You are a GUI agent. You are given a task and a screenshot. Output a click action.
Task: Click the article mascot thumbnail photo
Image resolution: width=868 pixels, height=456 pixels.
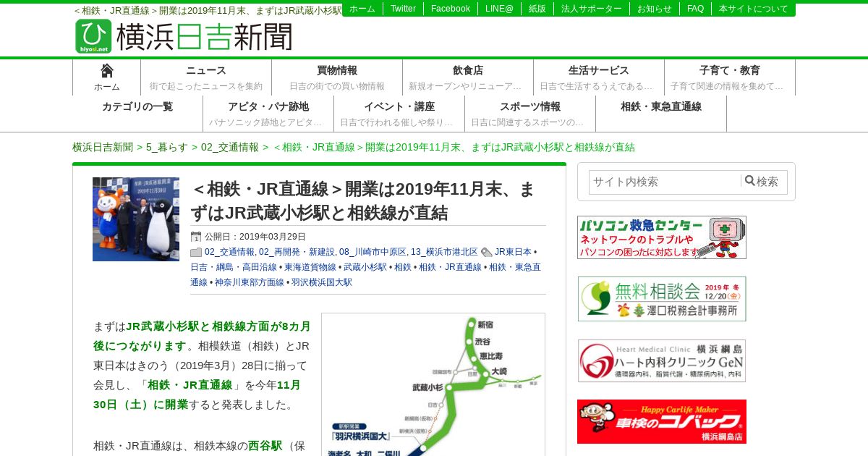(x=136, y=219)
